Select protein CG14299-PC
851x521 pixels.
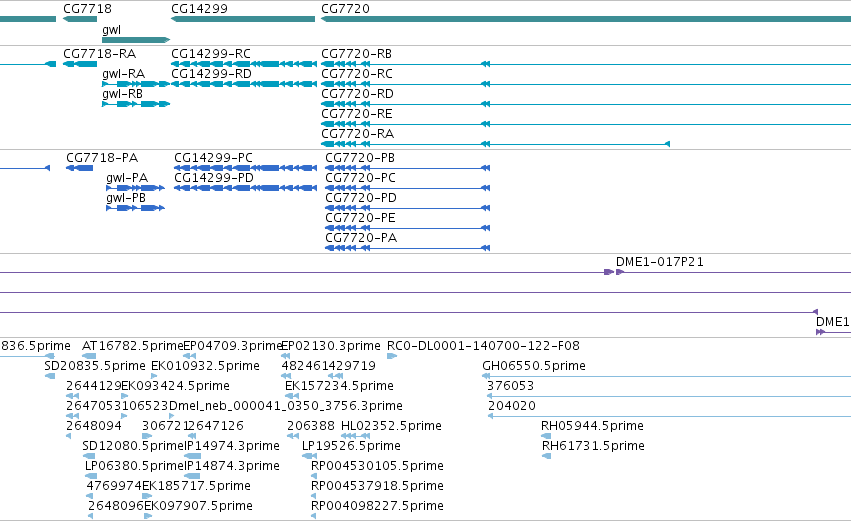213,158
